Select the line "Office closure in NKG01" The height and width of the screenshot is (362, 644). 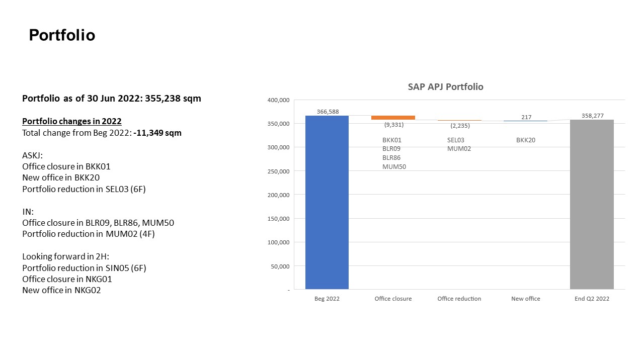67,279
